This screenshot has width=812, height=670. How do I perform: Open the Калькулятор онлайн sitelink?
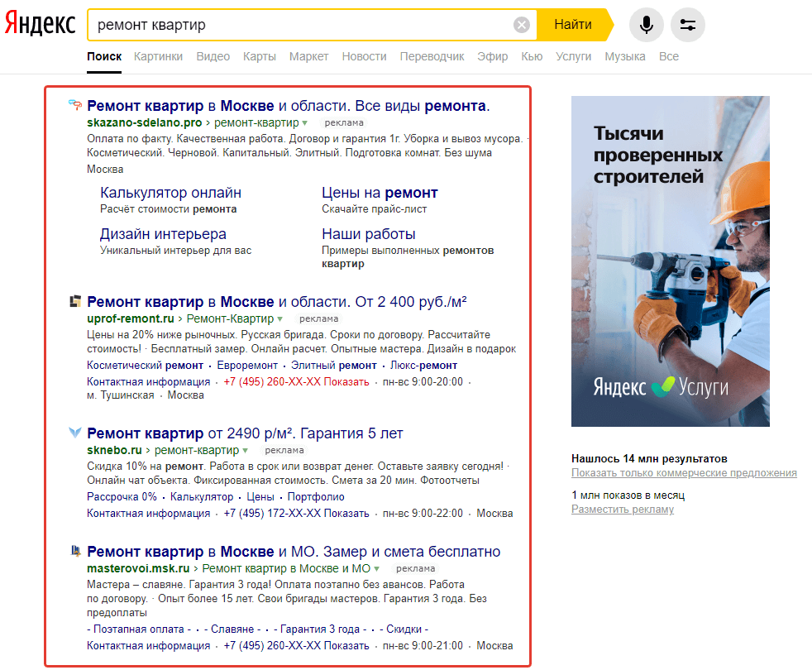click(x=170, y=193)
